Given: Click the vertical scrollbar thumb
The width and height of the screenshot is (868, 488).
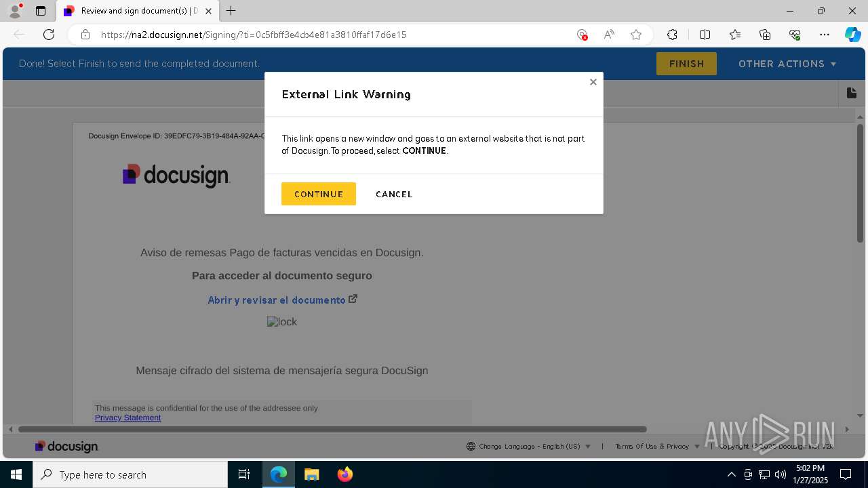Looking at the screenshot, I should [x=860, y=183].
